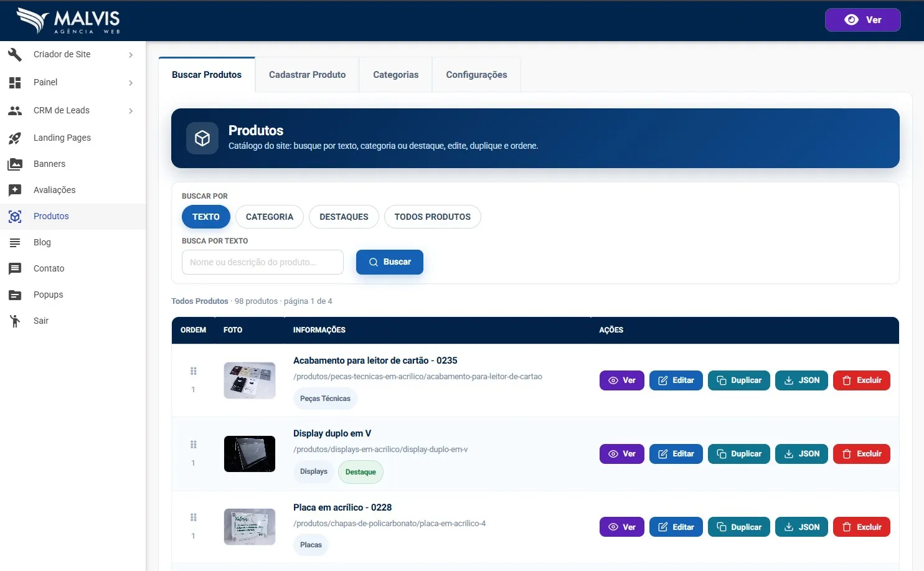
Task: Export JSON for Placa em acrílico - 0228
Action: (802, 527)
